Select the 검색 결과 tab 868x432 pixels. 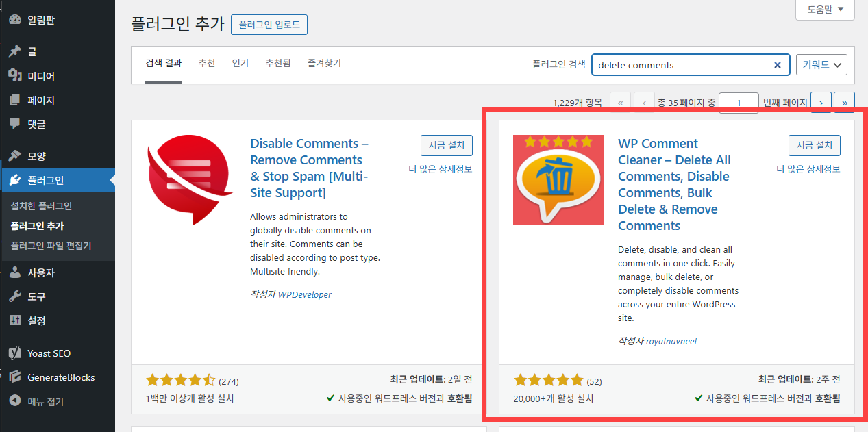click(164, 63)
